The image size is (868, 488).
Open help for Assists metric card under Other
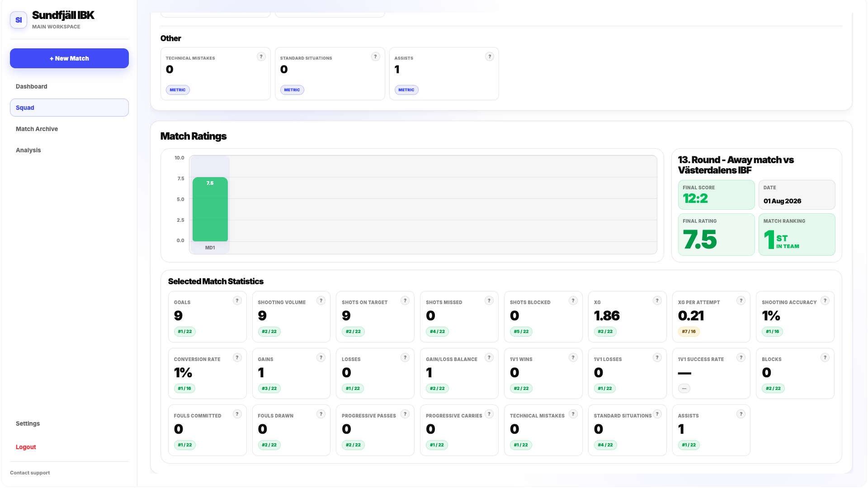click(x=490, y=56)
